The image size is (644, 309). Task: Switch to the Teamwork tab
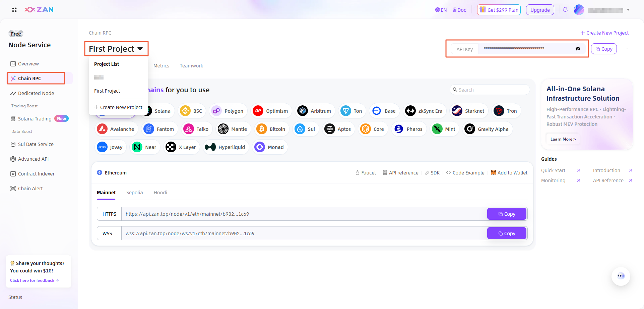[191, 66]
